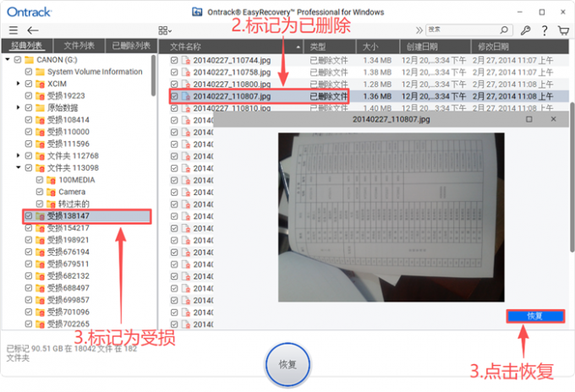Select the 受损702265 tree row
The image size is (575, 392).
point(68,324)
